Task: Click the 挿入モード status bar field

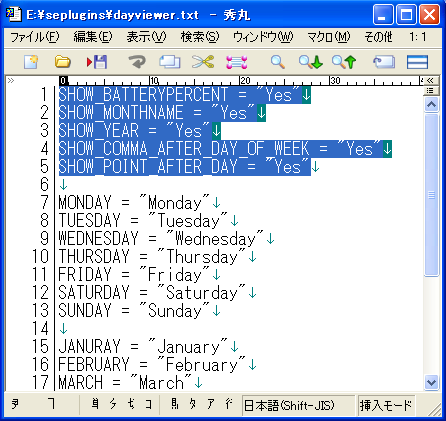Action: click(386, 405)
